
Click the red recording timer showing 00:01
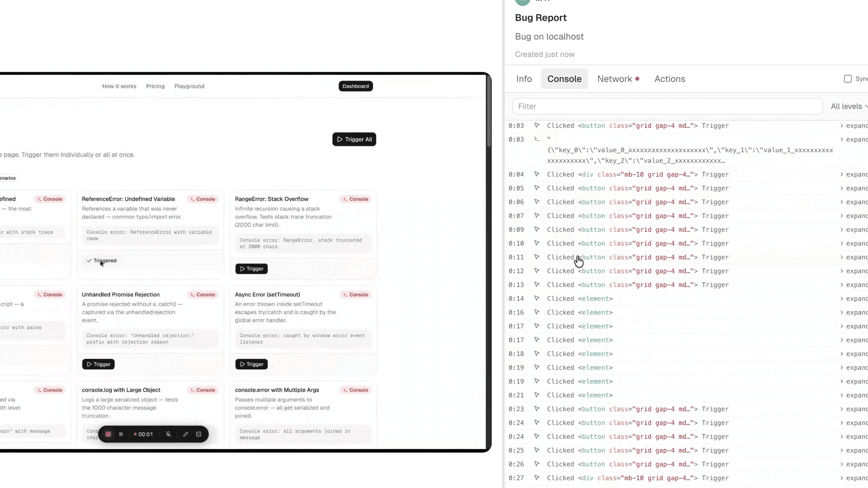[x=144, y=434]
